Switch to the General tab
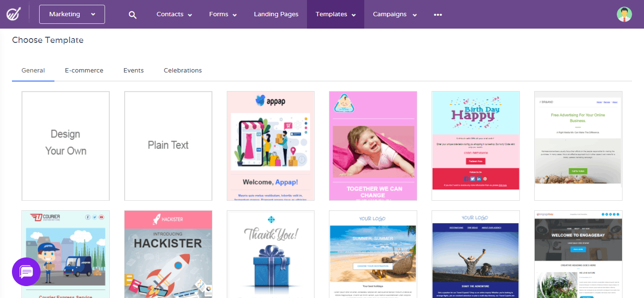The height and width of the screenshot is (298, 644). [x=33, y=71]
